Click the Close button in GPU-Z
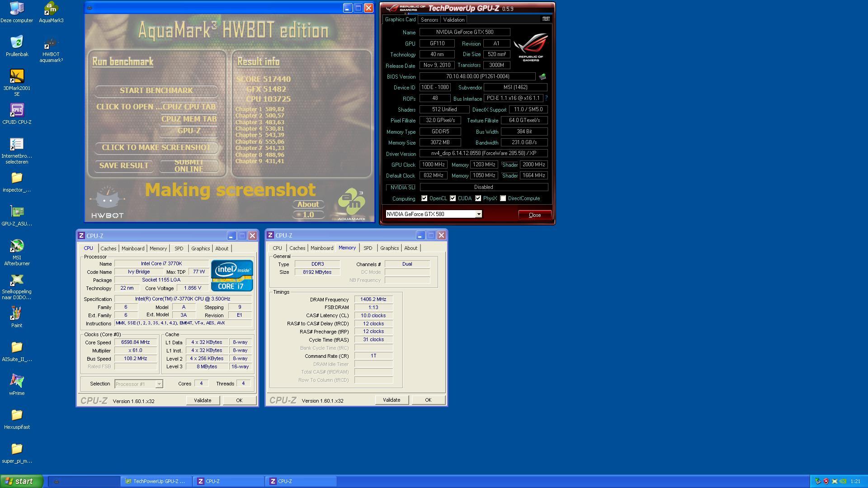868x488 pixels. [x=535, y=215]
